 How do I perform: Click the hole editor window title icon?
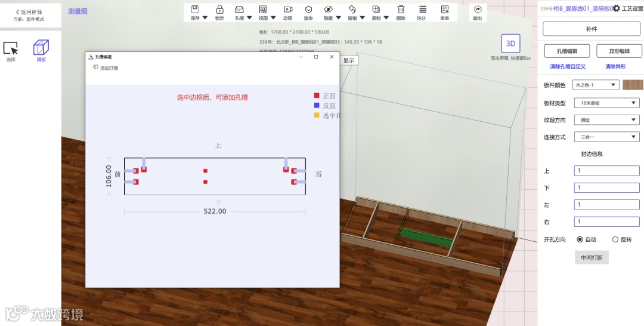91,57
